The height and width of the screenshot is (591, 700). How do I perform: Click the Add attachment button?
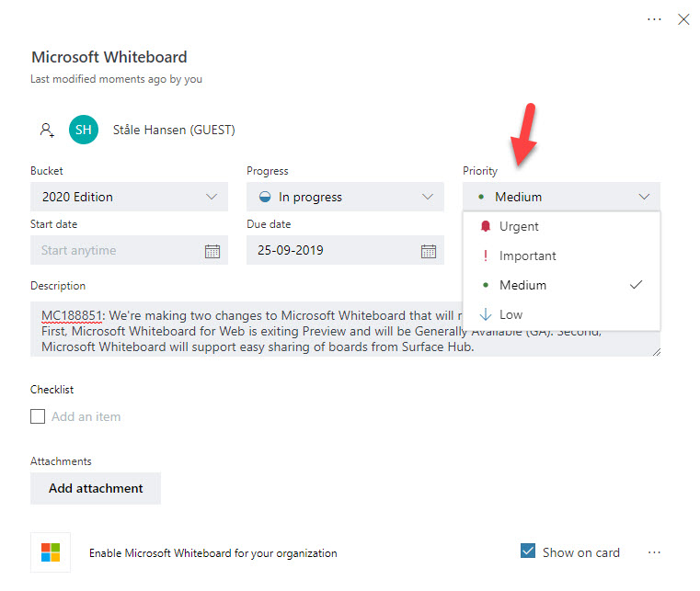click(96, 488)
